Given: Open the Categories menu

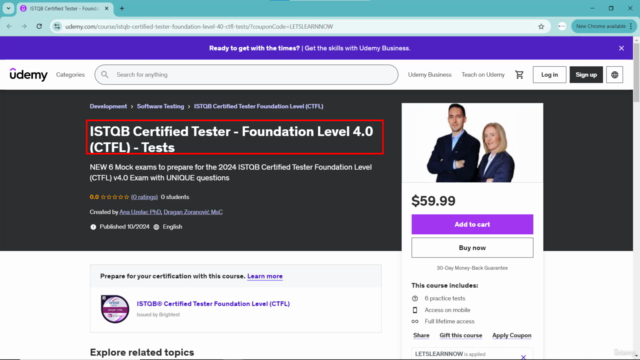Looking at the screenshot, I should point(70,75).
